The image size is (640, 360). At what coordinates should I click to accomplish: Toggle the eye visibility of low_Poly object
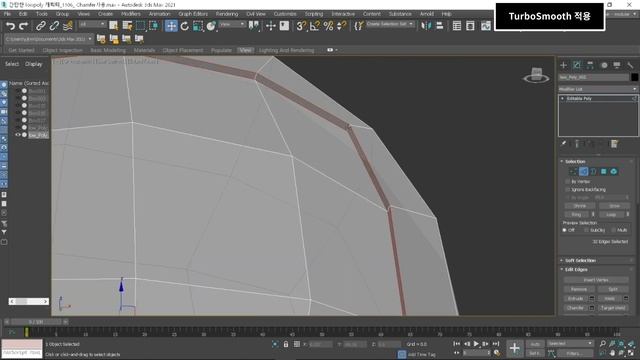[x=18, y=135]
